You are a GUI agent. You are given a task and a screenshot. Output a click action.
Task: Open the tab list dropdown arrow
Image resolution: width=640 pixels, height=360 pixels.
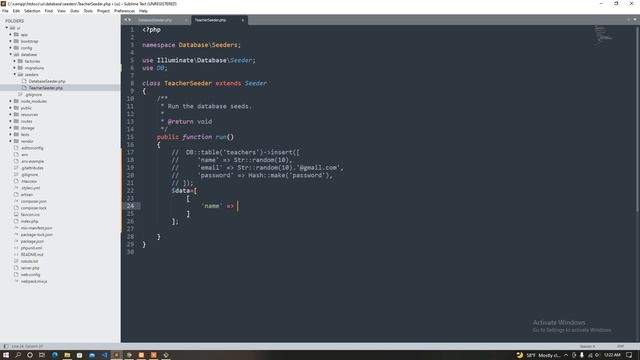pyautogui.click(x=635, y=20)
